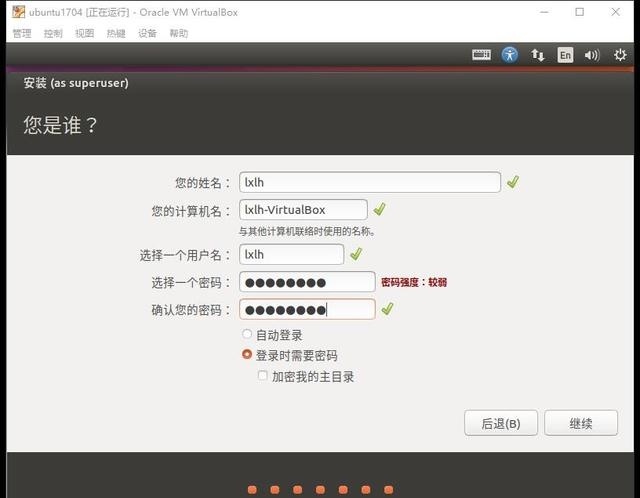This screenshot has height=498, width=640.
Task: Enable the 加密我的主目录 checkbox
Action: [263, 376]
